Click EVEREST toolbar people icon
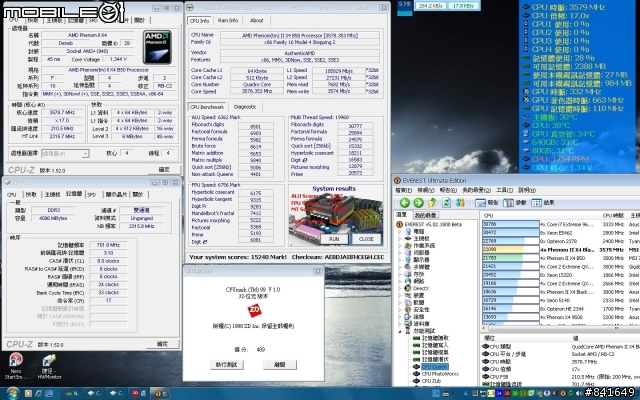This screenshot has height=400, width=640. tap(460, 202)
